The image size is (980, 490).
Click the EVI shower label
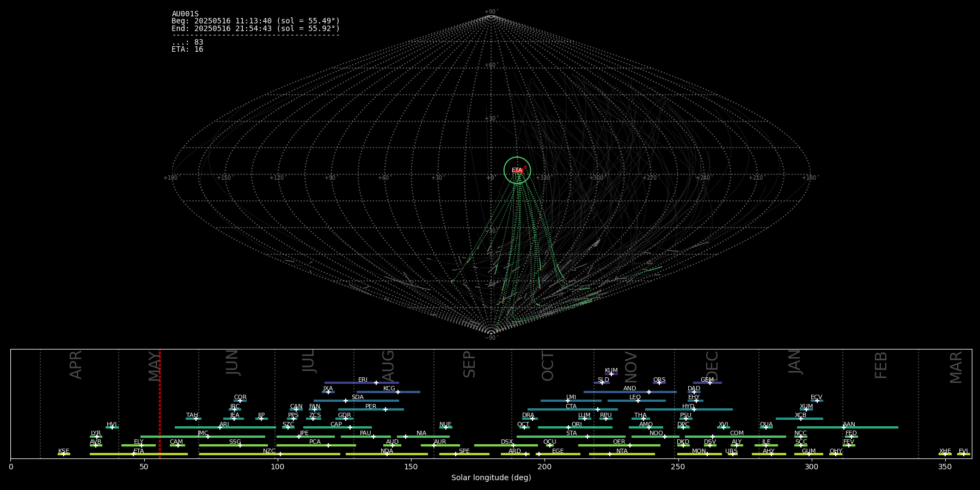point(964,451)
